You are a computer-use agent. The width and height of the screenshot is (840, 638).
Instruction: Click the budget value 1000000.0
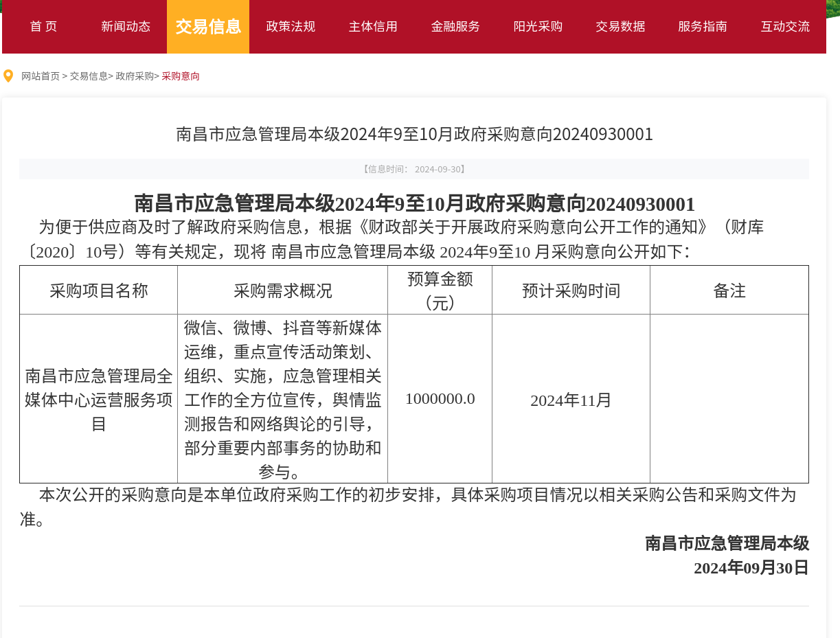[440, 398]
